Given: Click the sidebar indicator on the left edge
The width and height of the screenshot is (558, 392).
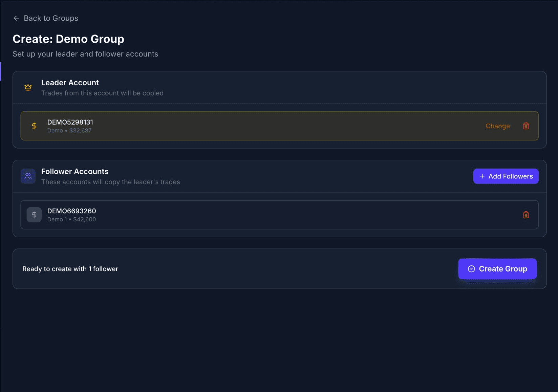Looking at the screenshot, I should pyautogui.click(x=1, y=71).
